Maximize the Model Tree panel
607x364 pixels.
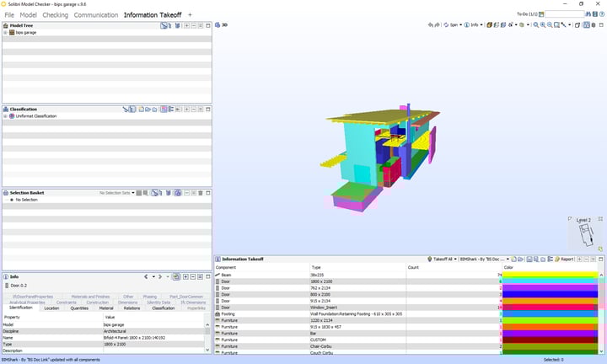click(x=208, y=25)
